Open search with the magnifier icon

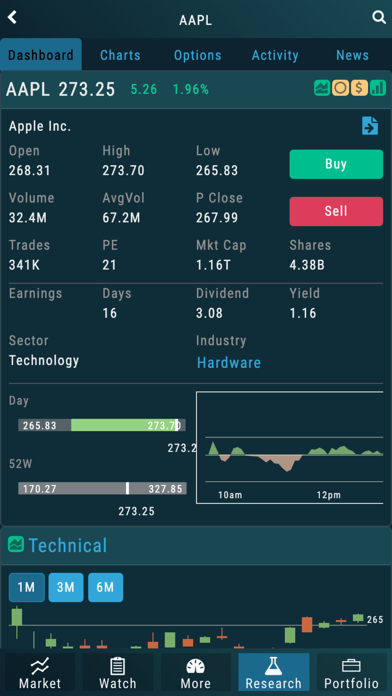(x=379, y=18)
